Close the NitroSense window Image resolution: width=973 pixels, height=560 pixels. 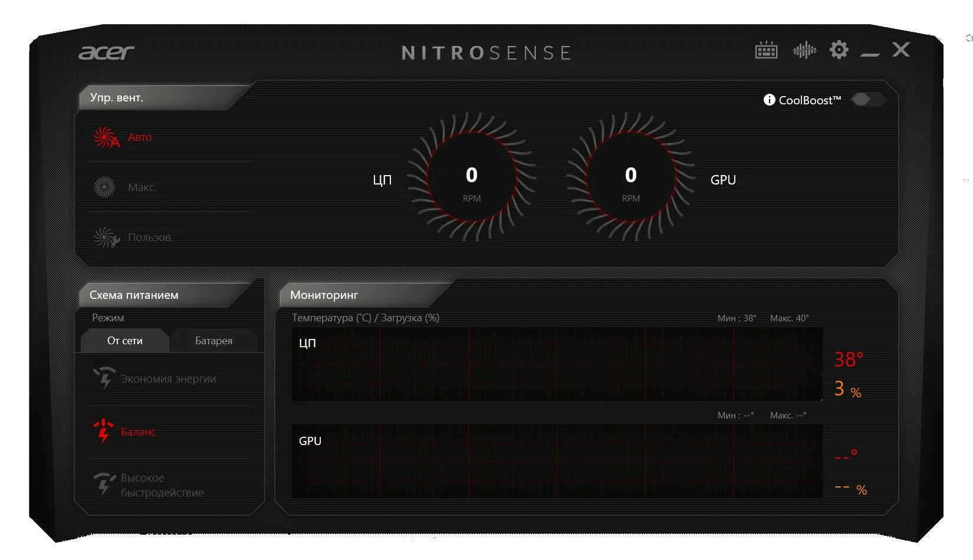[x=901, y=50]
